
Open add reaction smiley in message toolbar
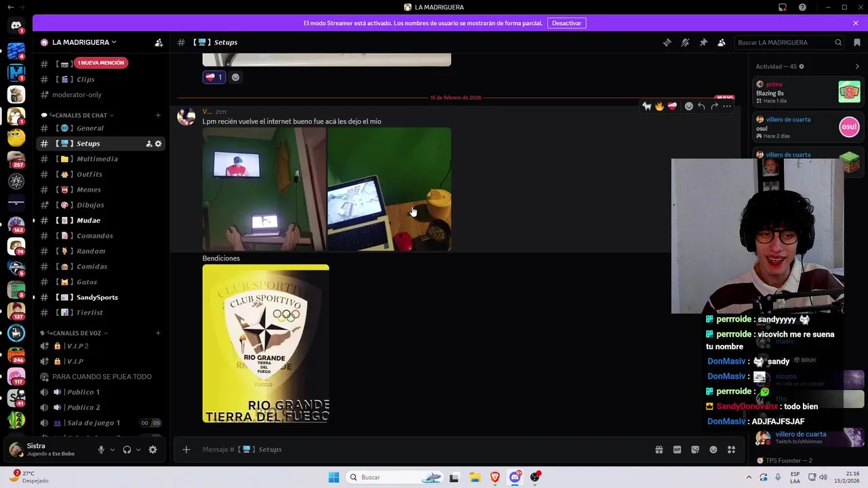(x=689, y=106)
